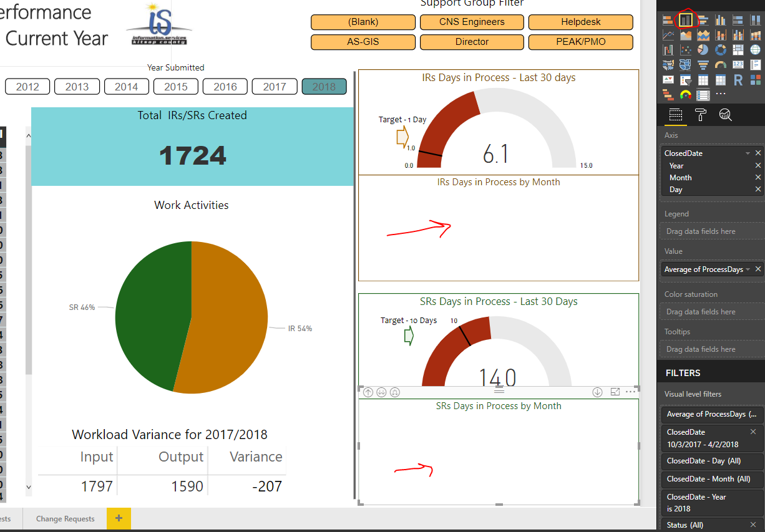This screenshot has height=532, width=765.
Task: Toggle the CNS Engineers group filter
Action: (x=472, y=22)
